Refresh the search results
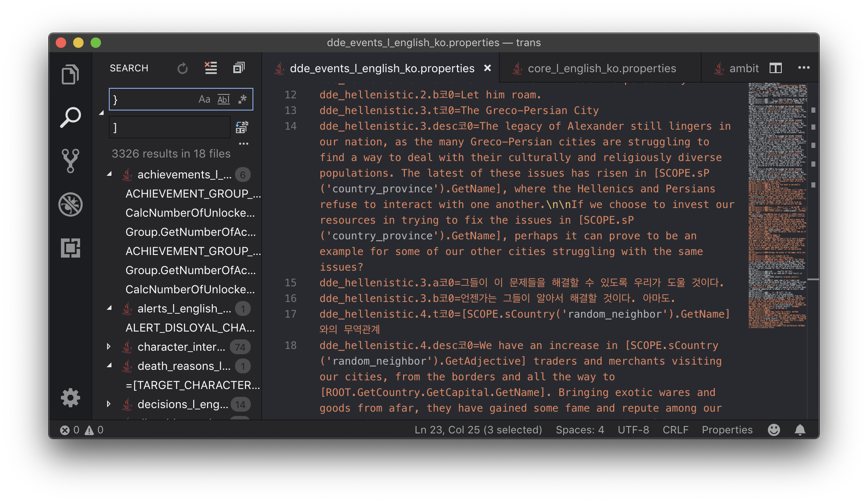 pos(182,68)
